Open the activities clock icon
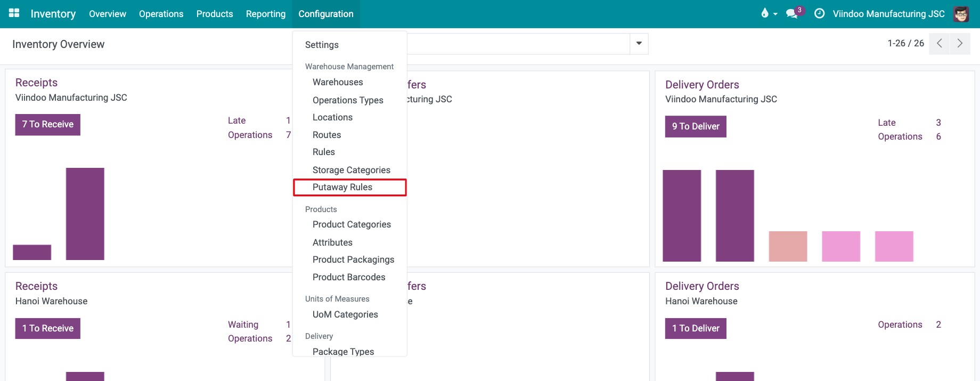980x381 pixels. (x=820, y=14)
